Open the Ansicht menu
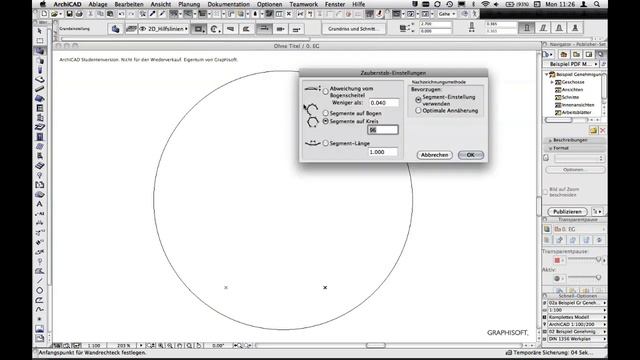640x360 pixels. point(161,4)
